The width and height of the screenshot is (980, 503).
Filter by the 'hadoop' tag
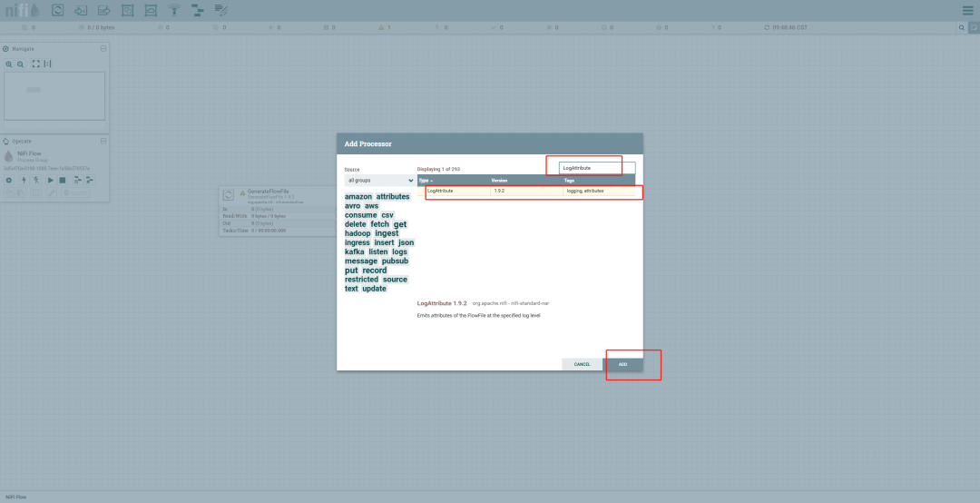pyautogui.click(x=358, y=233)
